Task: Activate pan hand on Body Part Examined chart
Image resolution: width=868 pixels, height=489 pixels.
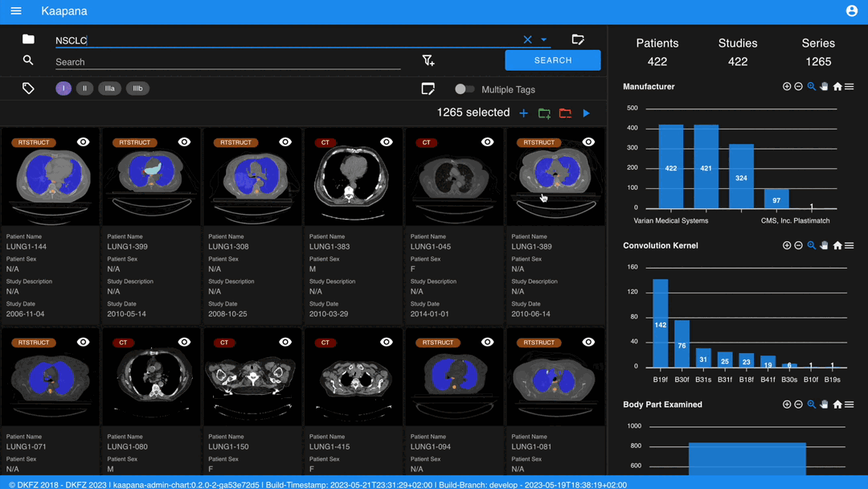Action: (825, 405)
